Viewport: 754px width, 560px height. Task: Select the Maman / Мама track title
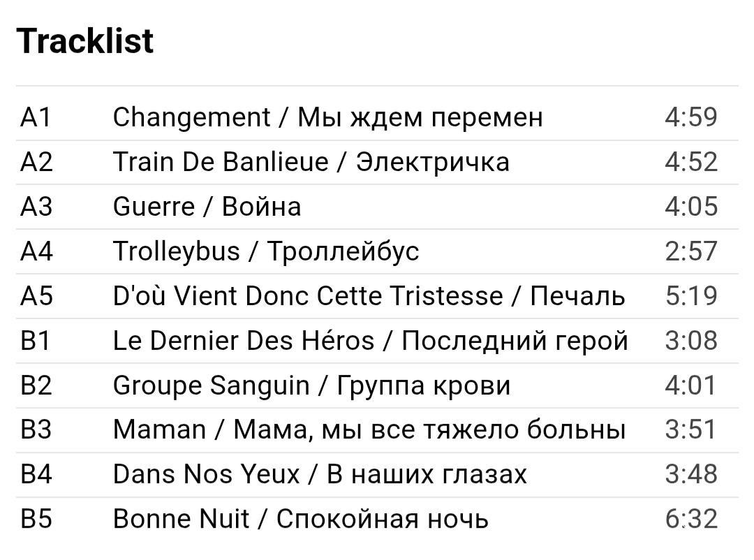[369, 430]
